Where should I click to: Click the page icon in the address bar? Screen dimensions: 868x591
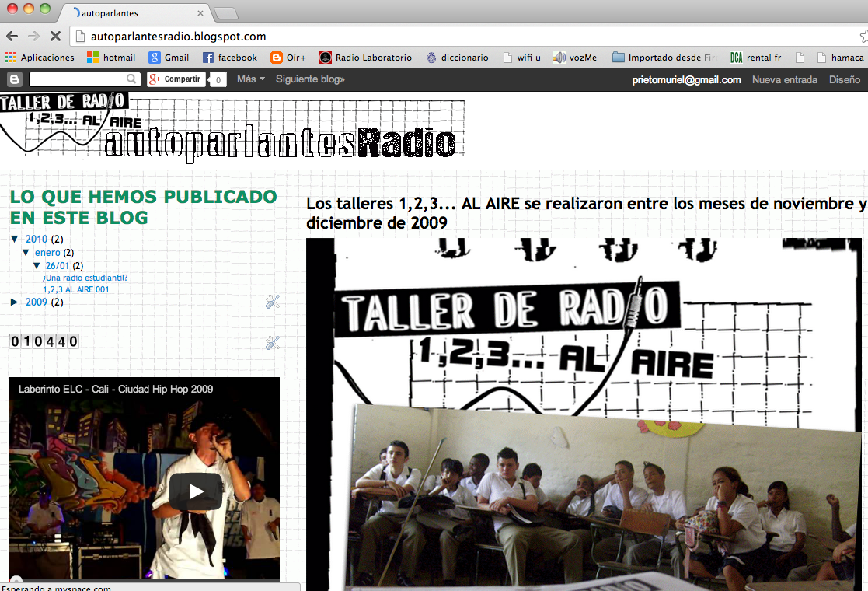coord(80,37)
